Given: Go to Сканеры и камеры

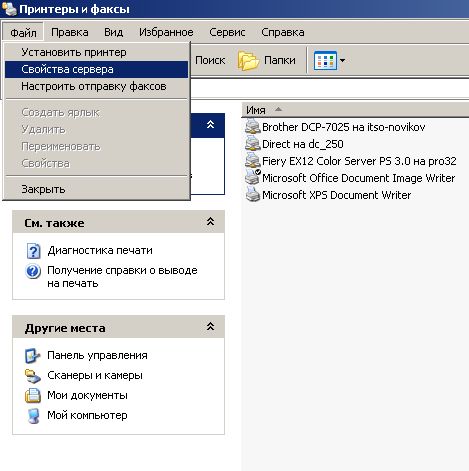Looking at the screenshot, I should [x=95, y=375].
